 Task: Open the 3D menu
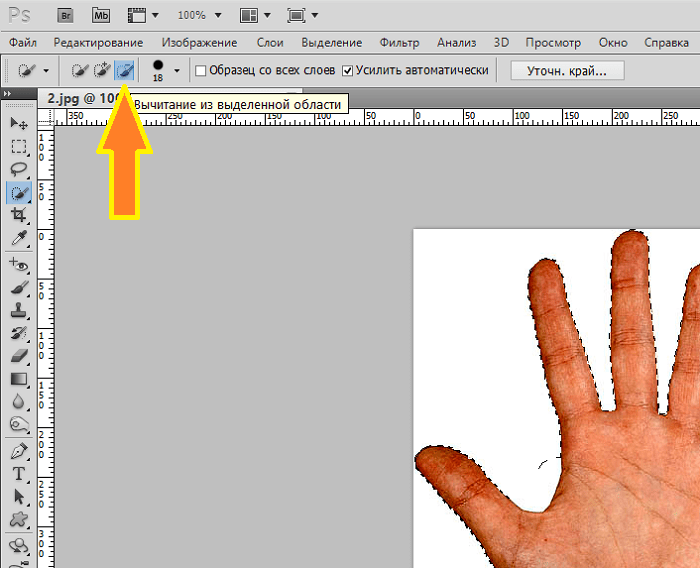tap(501, 43)
